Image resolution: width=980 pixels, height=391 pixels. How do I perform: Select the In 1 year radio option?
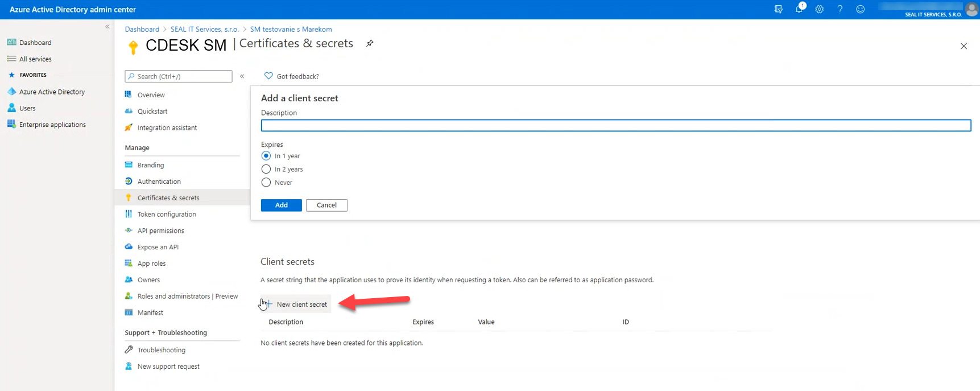(266, 156)
